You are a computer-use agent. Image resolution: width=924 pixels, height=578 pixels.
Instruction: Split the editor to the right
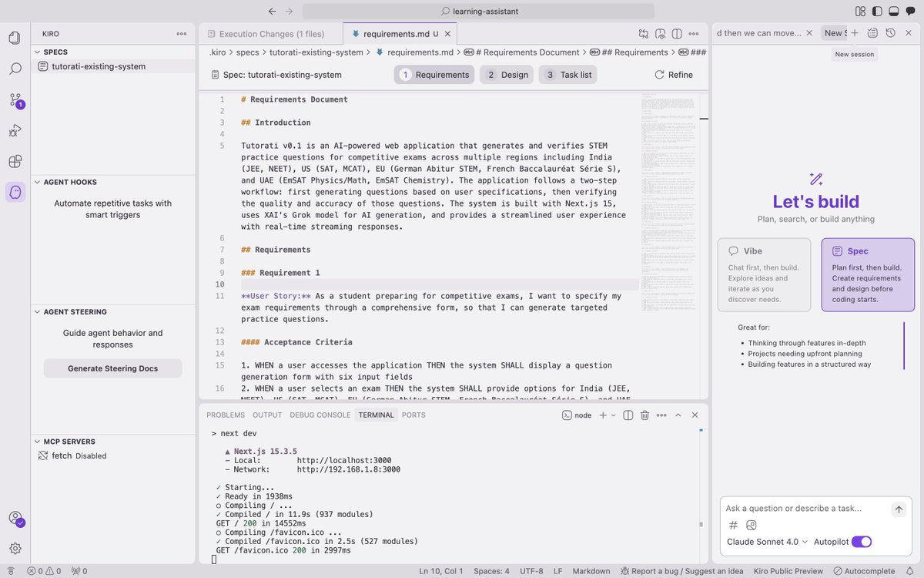coord(677,34)
